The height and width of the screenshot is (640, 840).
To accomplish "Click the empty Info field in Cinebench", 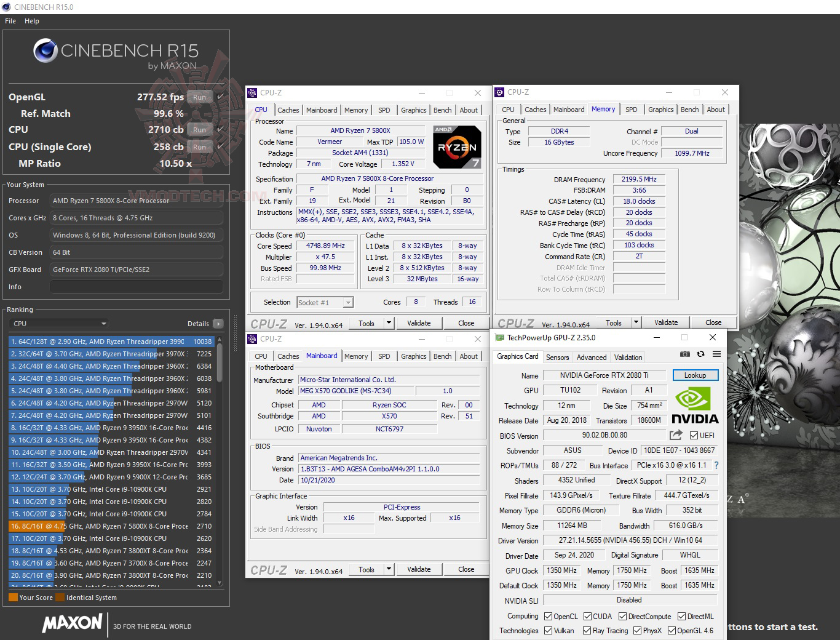I will click(137, 287).
